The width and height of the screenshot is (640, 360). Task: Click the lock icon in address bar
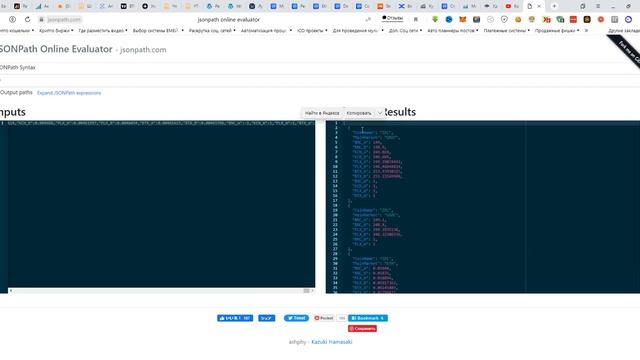click(41, 19)
